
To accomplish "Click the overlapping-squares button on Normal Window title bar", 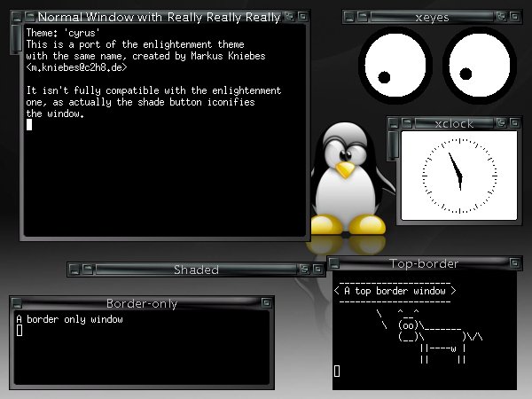I will 289,17.
